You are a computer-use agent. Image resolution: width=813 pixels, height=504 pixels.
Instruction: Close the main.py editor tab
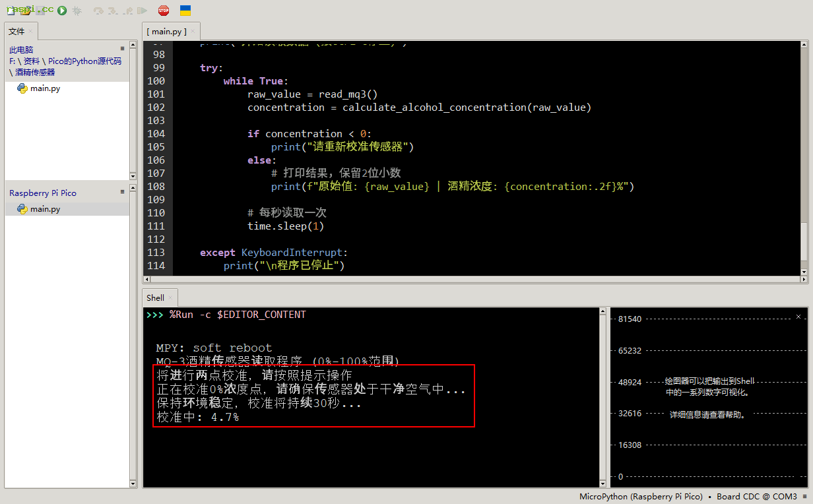point(193,32)
